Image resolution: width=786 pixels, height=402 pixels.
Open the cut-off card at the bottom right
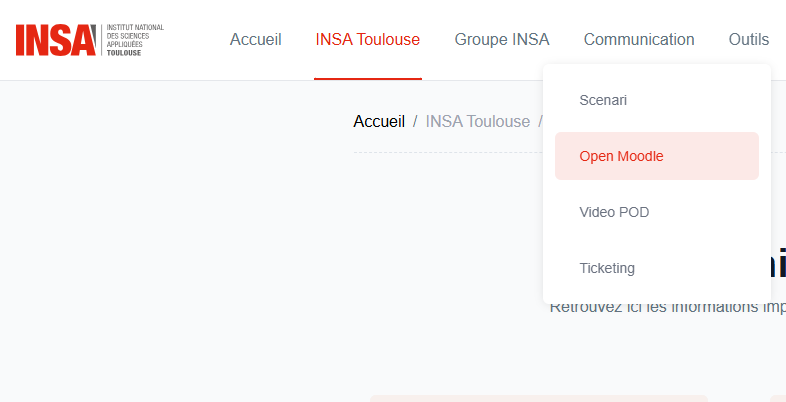click(778, 398)
